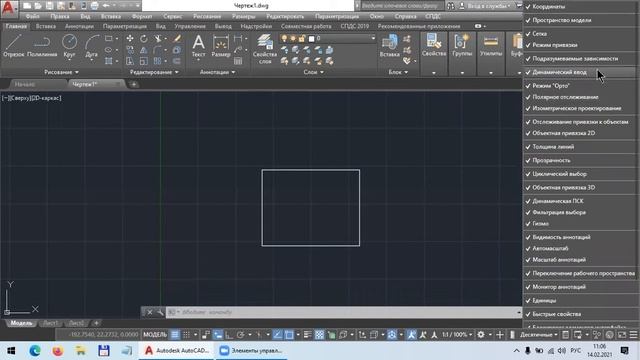
Task: Click the Mirror tool icon in ribbon
Action: 144,50
